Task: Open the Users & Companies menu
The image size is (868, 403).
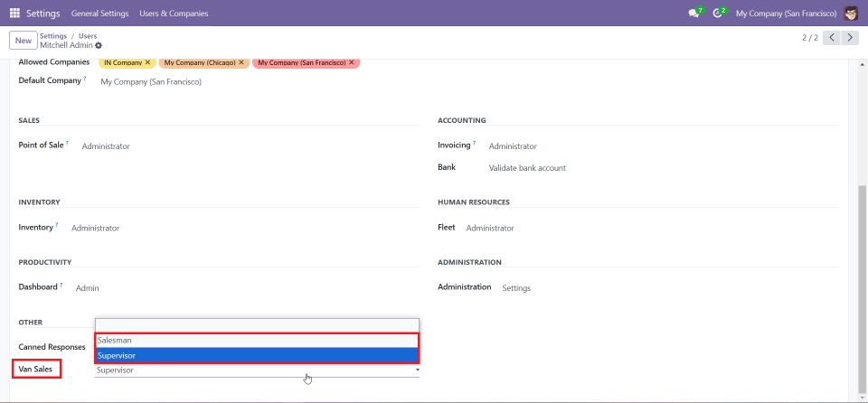Action: [173, 14]
